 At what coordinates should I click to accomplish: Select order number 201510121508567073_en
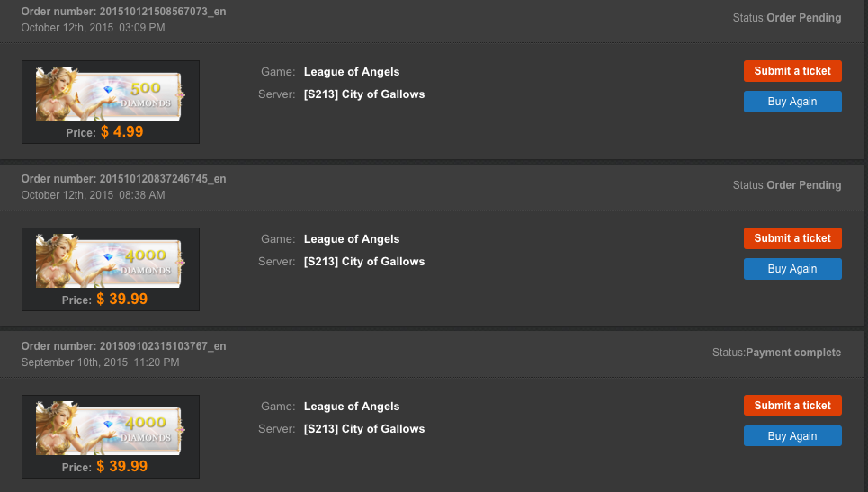pos(162,12)
